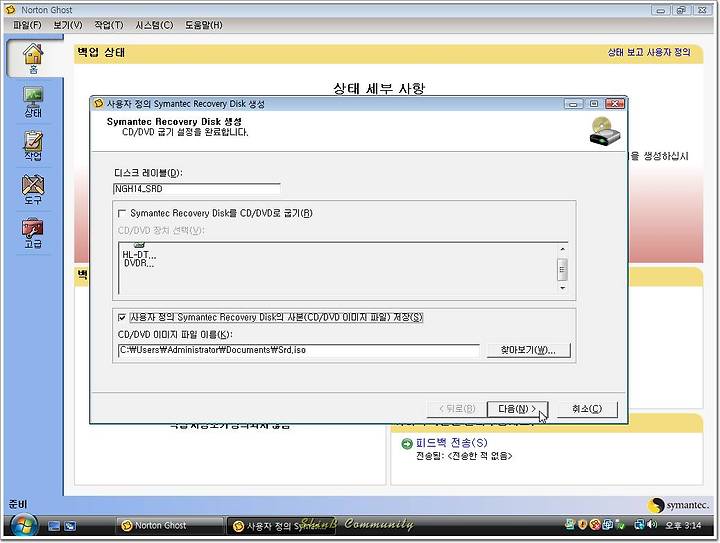The height and width of the screenshot is (543, 720).
Task: Click the device list scrollbar thumb
Action: click(562, 269)
